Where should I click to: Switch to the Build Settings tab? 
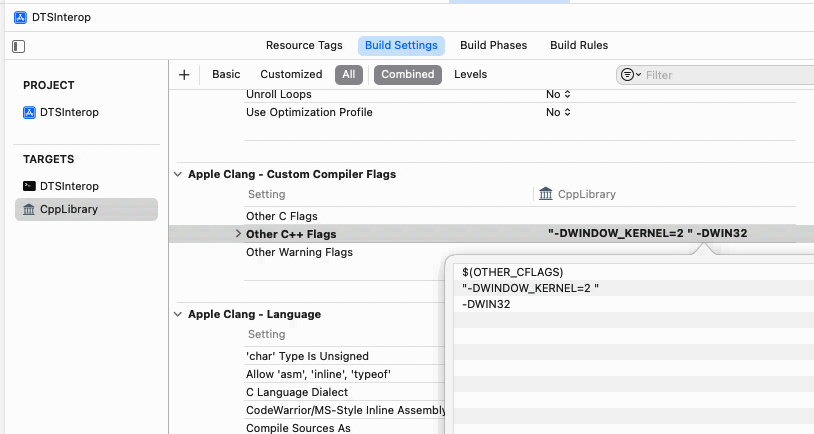401,45
